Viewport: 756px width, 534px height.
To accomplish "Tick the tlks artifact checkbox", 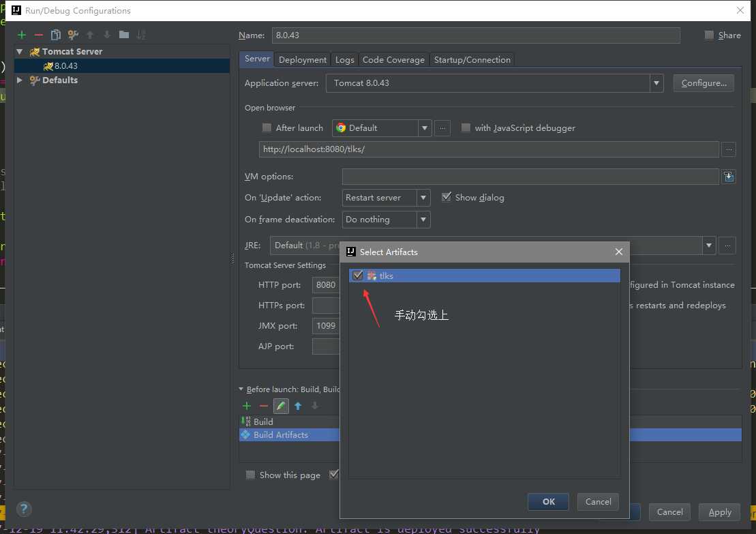I will [x=358, y=276].
